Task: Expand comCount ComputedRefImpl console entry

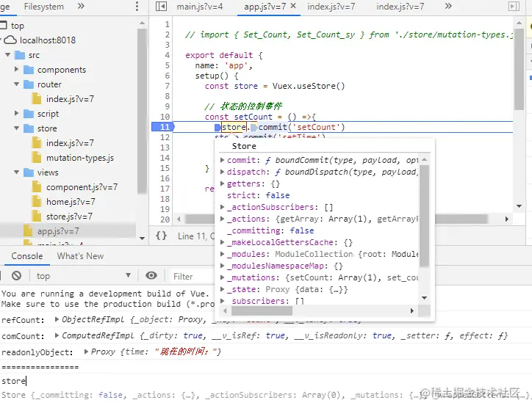Action: pyautogui.click(x=57, y=335)
